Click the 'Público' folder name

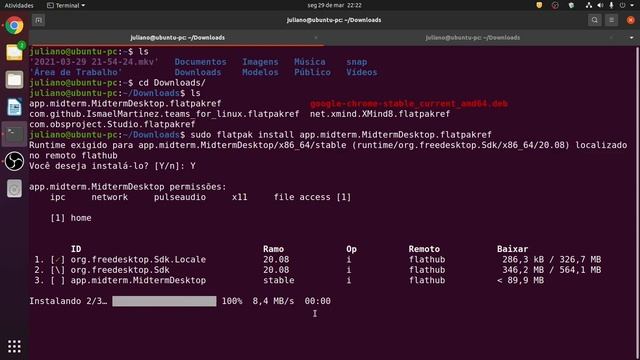click(x=312, y=72)
